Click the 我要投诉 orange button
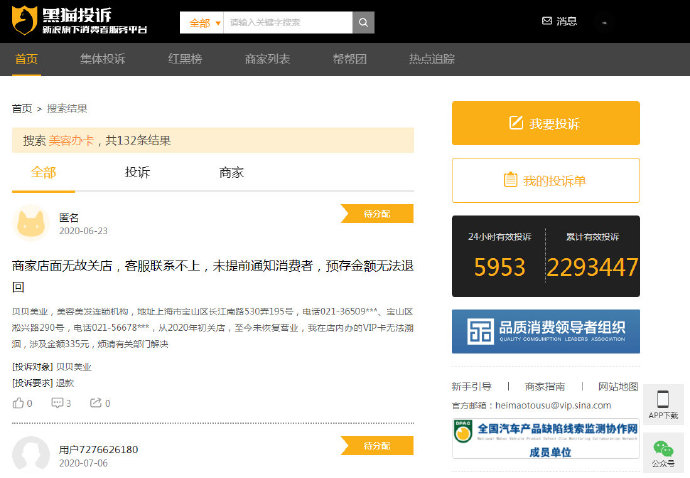Image resolution: width=690 pixels, height=478 pixels. (546, 123)
